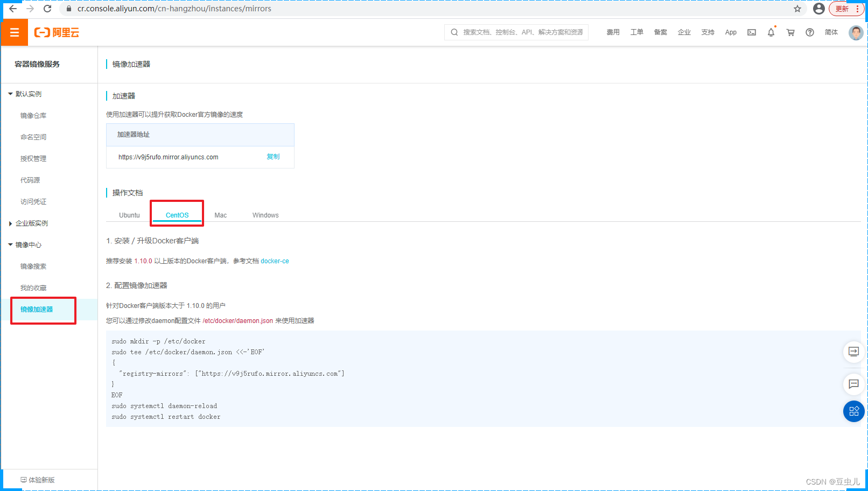Switch to the Windows tab

(265, 215)
